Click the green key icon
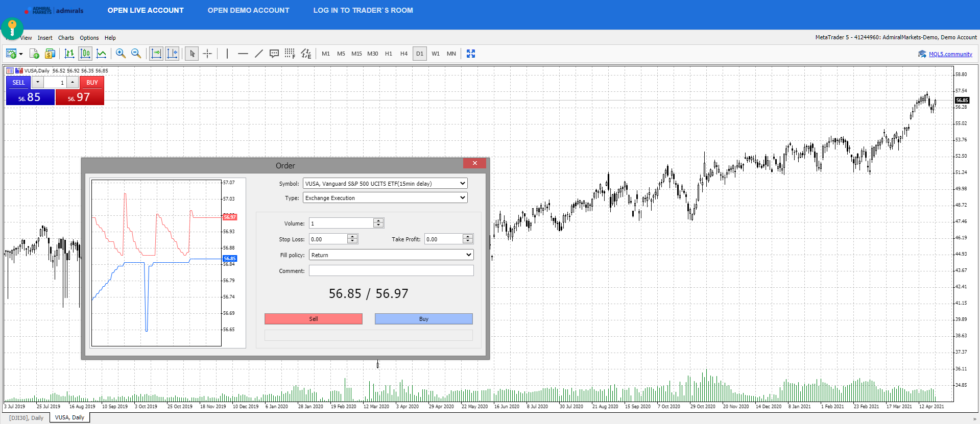 (12, 29)
